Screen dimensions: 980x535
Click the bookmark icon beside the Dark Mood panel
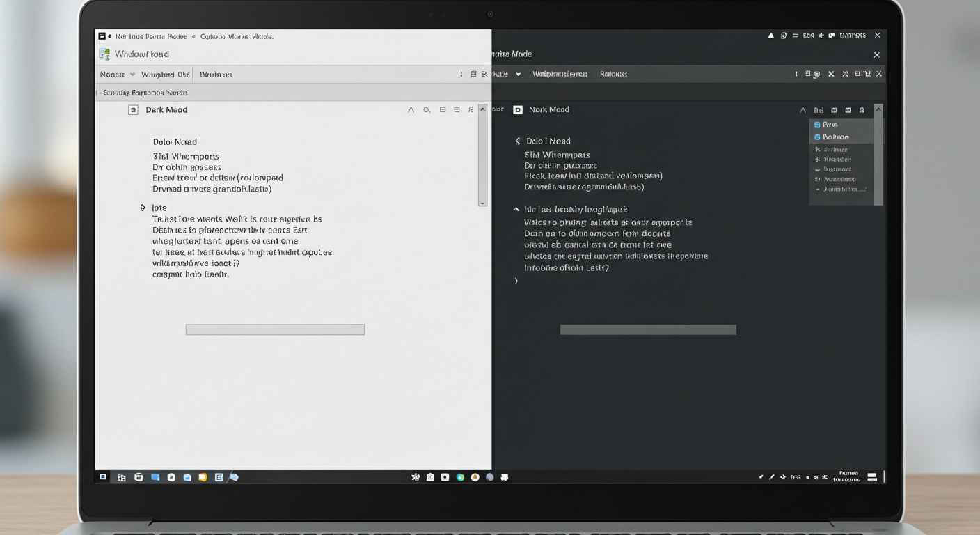pos(473,109)
